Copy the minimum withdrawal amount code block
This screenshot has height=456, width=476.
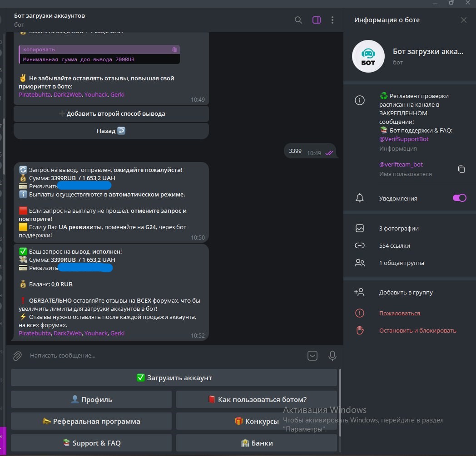pos(174,49)
